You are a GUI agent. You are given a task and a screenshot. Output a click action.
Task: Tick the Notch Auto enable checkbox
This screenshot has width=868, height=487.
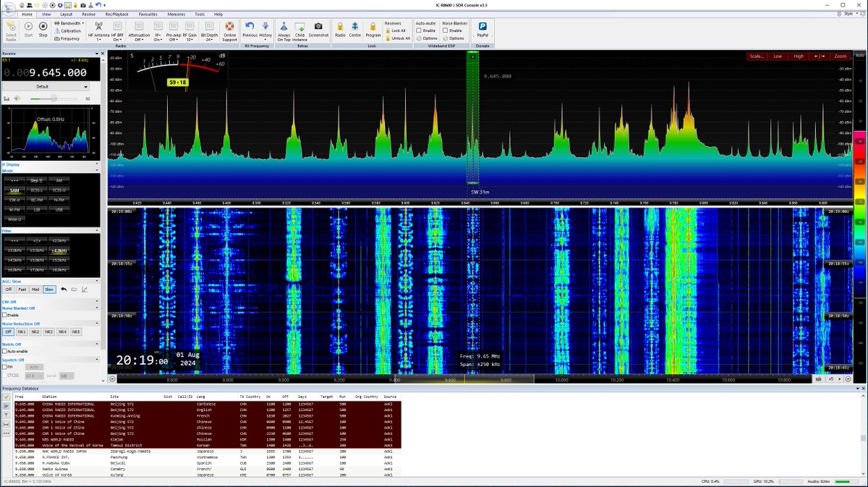[x=5, y=351]
